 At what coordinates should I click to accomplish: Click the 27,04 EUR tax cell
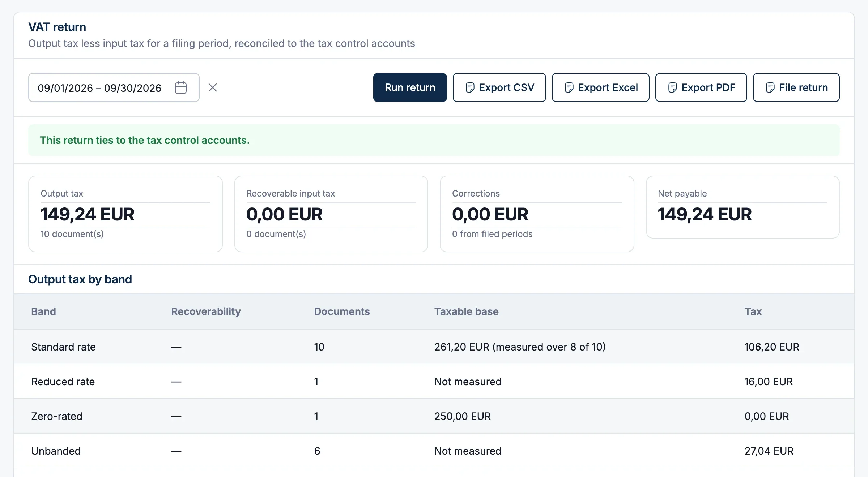[x=769, y=451]
